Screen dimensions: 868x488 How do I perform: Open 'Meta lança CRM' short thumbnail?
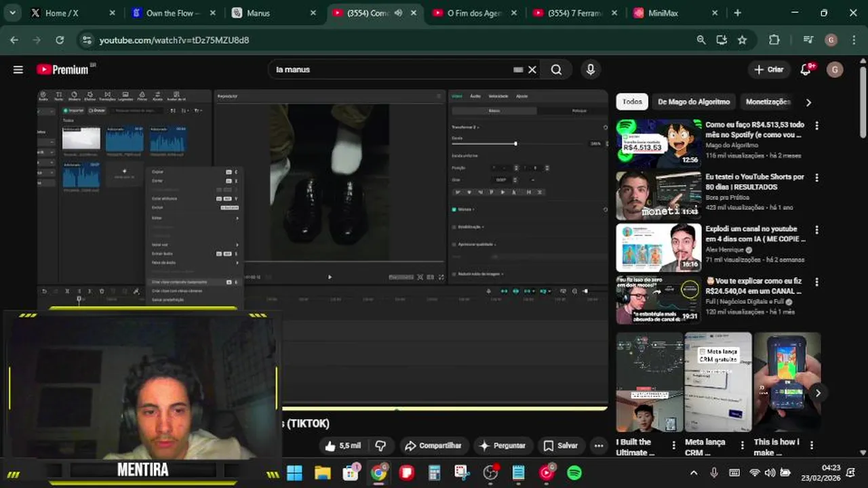click(x=718, y=382)
